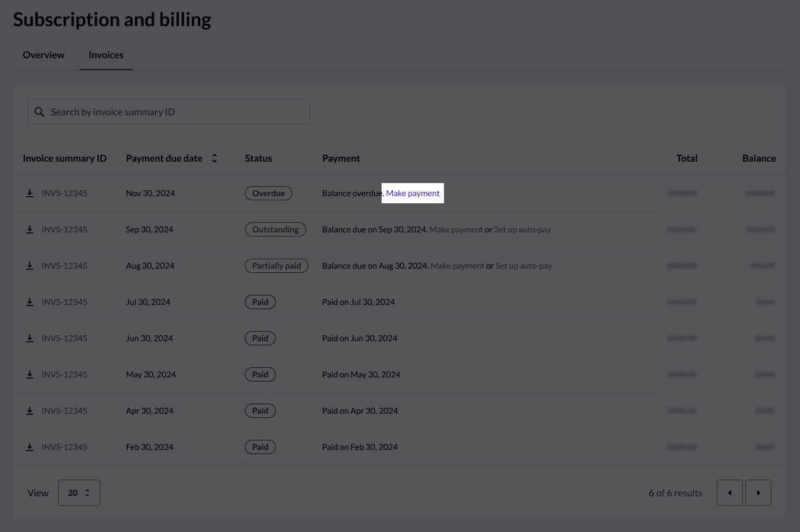The height and width of the screenshot is (532, 800).
Task: Download the Nov 30, 2024 invoice
Action: point(30,193)
